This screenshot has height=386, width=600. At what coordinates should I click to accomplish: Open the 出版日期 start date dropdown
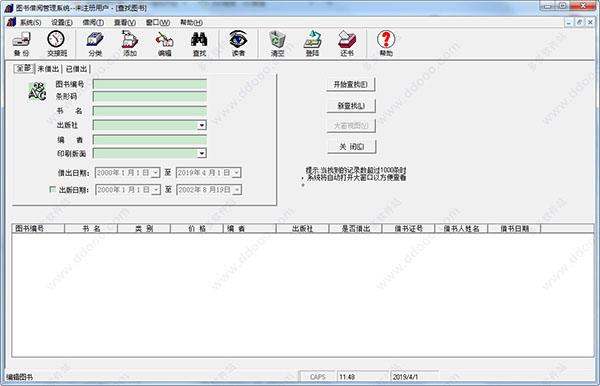tap(156, 190)
